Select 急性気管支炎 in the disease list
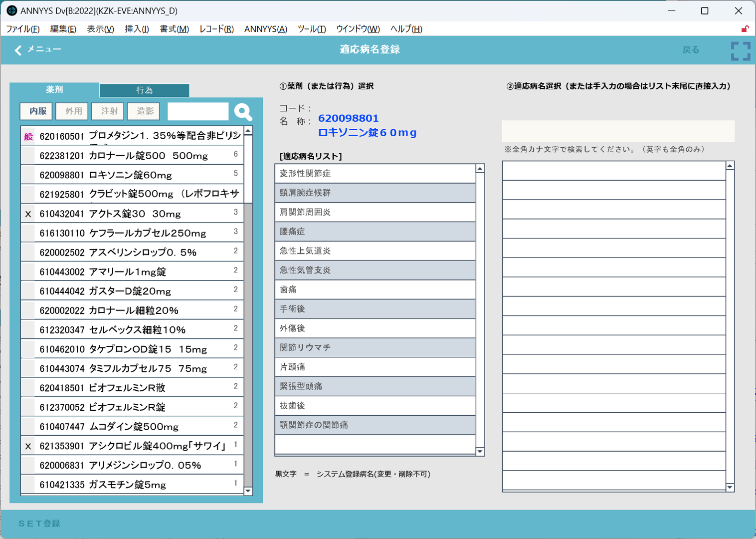The height and width of the screenshot is (539, 756). tap(375, 270)
